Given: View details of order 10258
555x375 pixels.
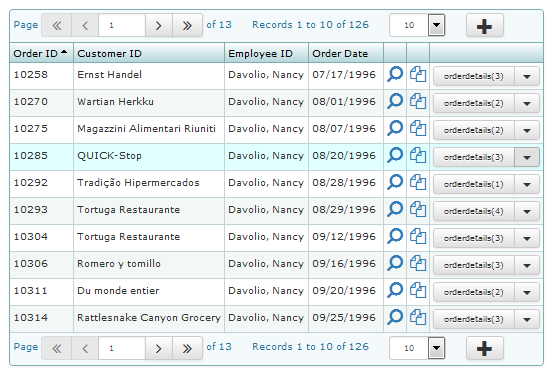Looking at the screenshot, I should (x=395, y=74).
